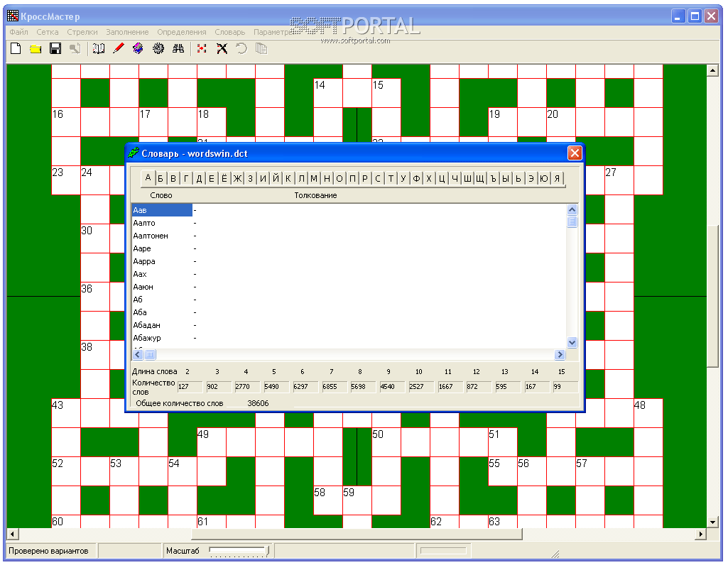Click the grayed export icon beside save
Screen dimensions: 728x565
(75, 49)
